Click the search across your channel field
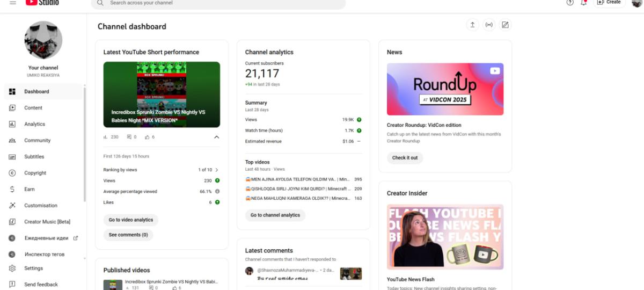The image size is (644, 290). (x=218, y=3)
